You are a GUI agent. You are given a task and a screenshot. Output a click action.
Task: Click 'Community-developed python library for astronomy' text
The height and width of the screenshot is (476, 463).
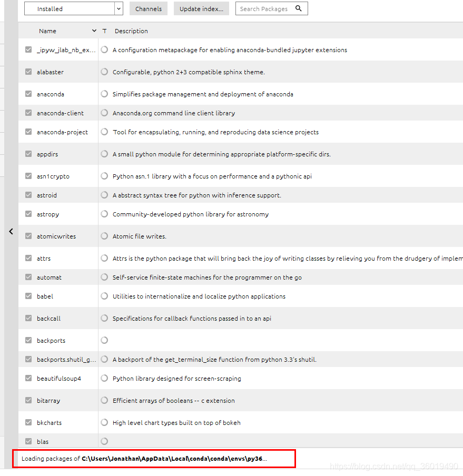point(191,214)
